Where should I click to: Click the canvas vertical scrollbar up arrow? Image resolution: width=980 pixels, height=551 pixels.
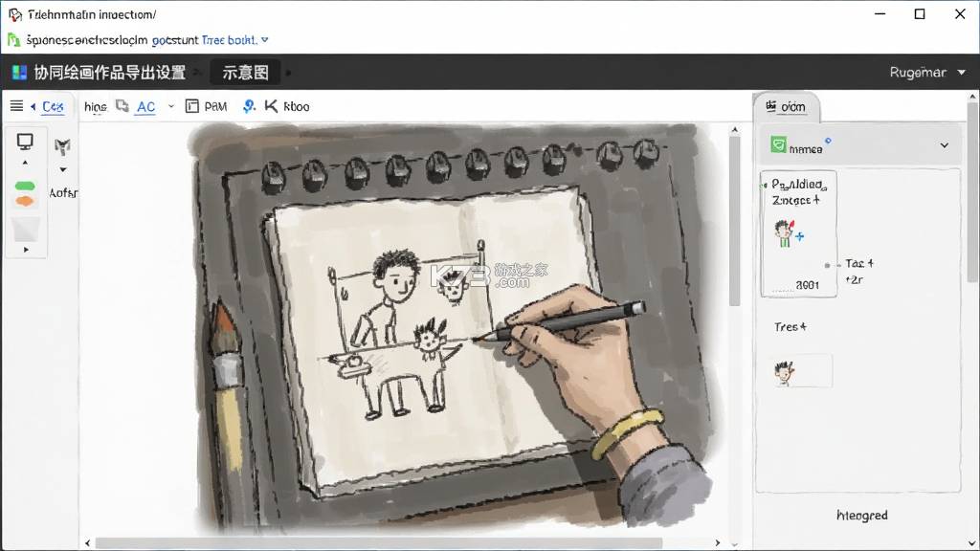(734, 130)
